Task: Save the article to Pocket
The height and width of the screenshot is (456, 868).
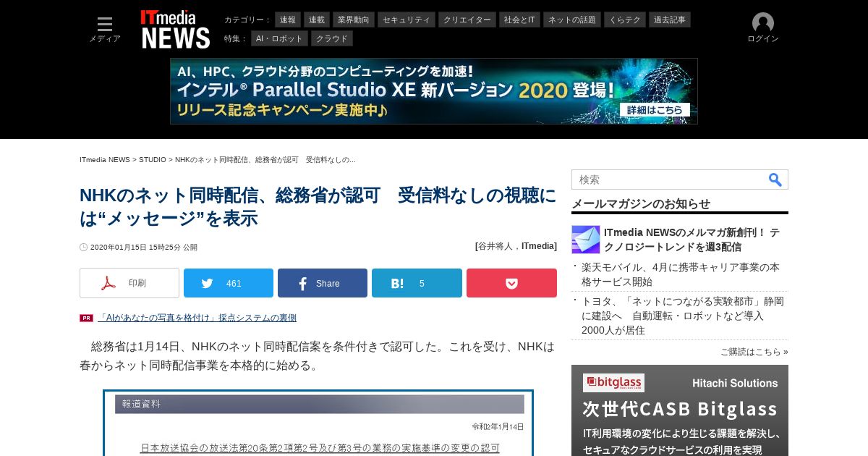Action: [x=511, y=283]
